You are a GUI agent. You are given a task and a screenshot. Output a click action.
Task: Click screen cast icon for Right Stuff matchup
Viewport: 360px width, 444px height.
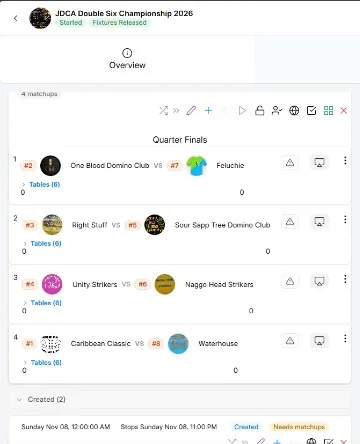(x=319, y=221)
